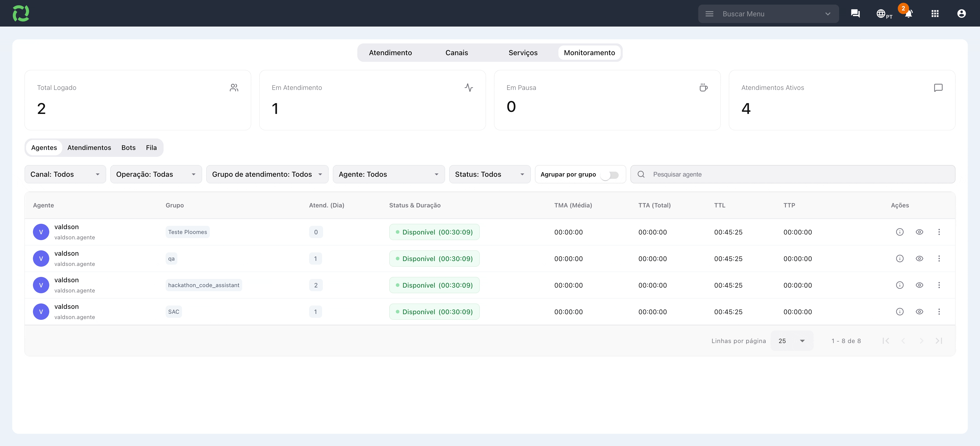
Task: Open the Fila sub-tab
Action: [x=151, y=147]
